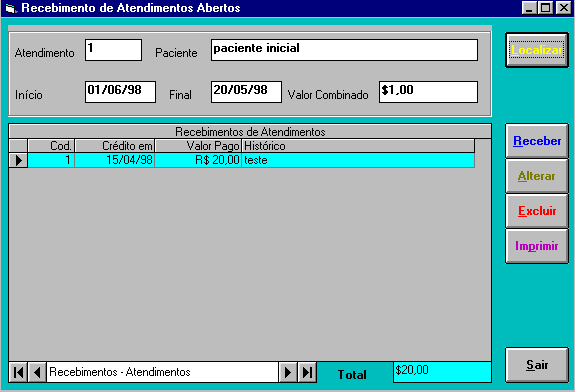Click the Alterar button
The height and width of the screenshot is (392, 575).
click(537, 176)
